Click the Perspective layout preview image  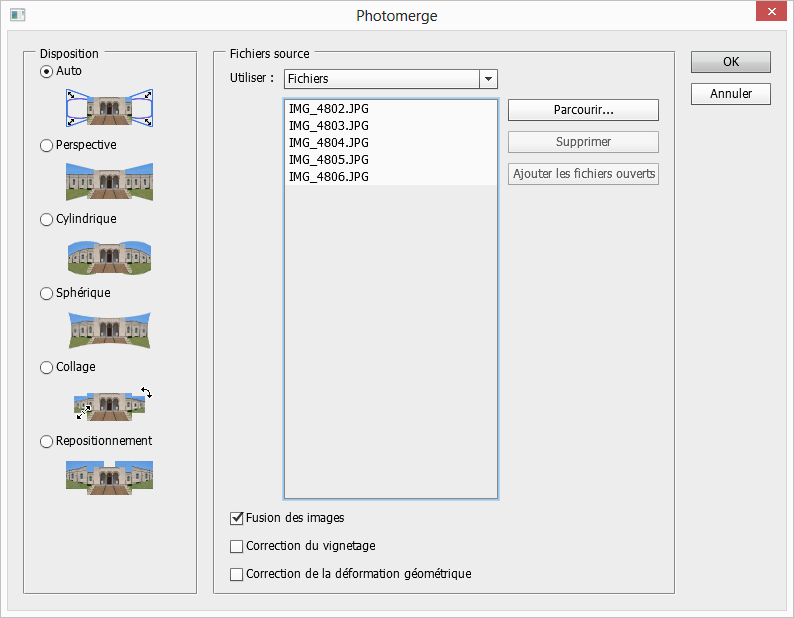[x=109, y=181]
